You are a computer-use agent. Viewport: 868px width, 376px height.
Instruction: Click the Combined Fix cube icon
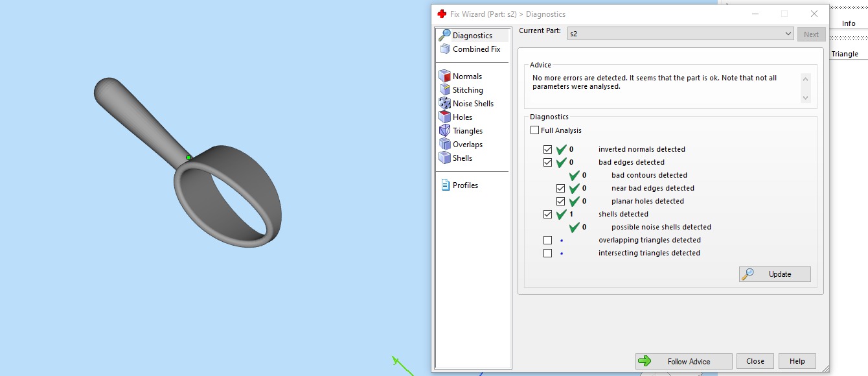coord(444,49)
